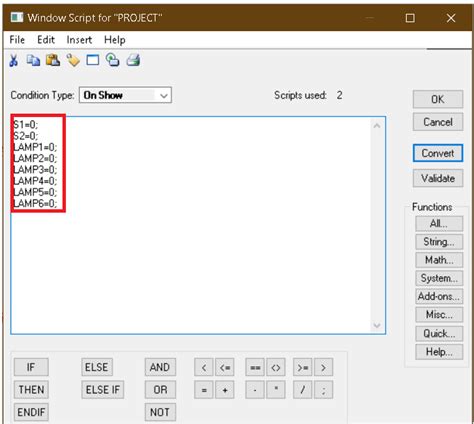Click the Validate button
This screenshot has height=424, width=474.
438,178
